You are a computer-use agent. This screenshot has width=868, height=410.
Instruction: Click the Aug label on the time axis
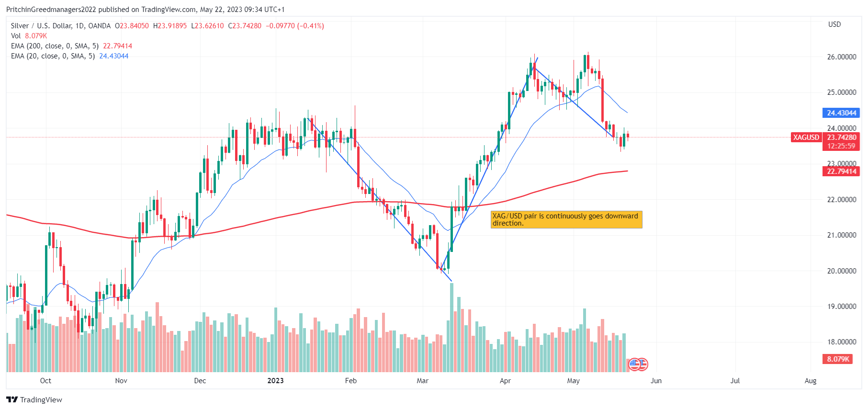811,381
